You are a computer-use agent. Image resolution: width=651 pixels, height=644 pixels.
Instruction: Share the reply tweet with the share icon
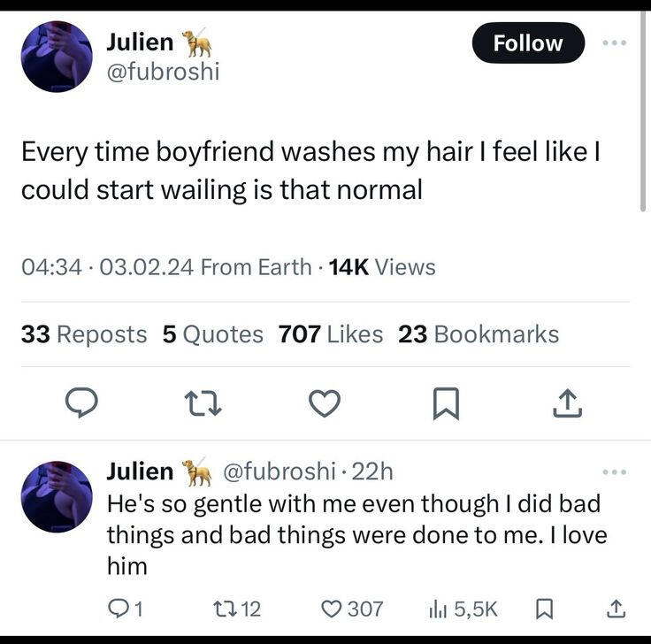pos(616,609)
